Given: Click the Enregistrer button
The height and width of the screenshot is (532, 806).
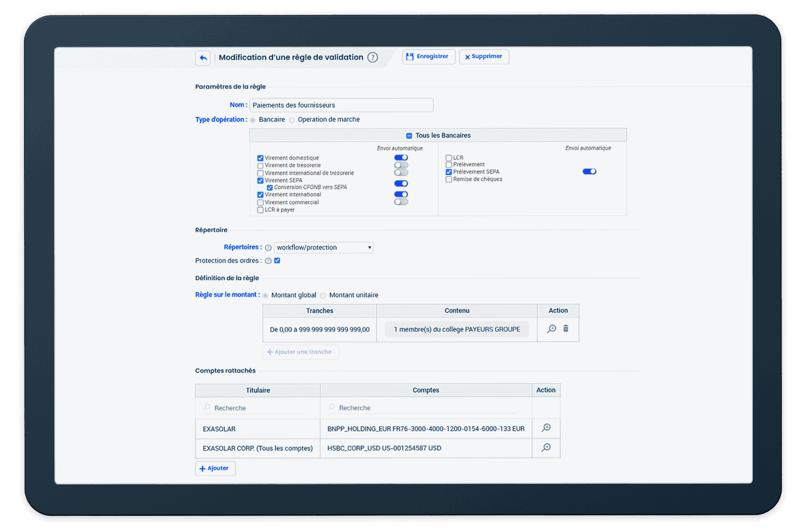Looking at the screenshot, I should click(x=428, y=57).
